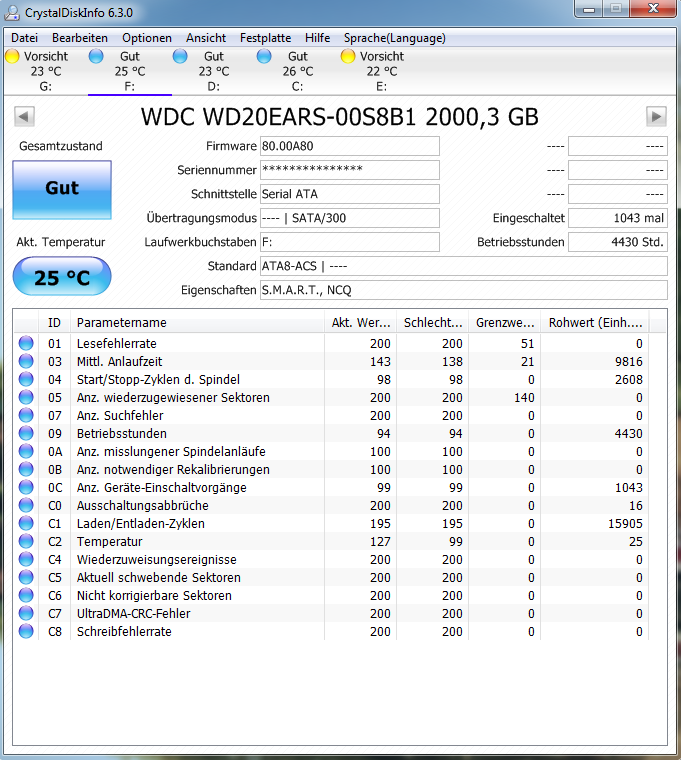This screenshot has height=760, width=681.
Task: Click the status orb of Start/Stopp-Zyklen row
Action: (26, 379)
